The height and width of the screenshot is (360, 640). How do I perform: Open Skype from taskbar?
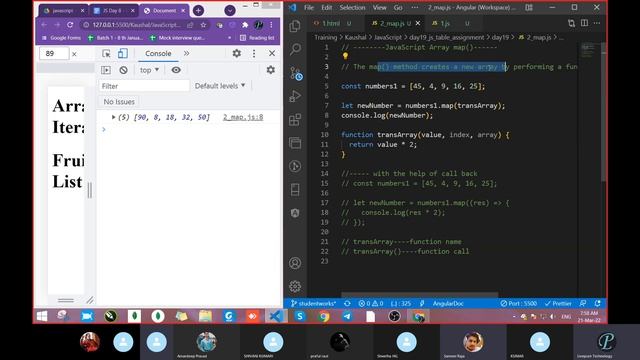(x=300, y=316)
